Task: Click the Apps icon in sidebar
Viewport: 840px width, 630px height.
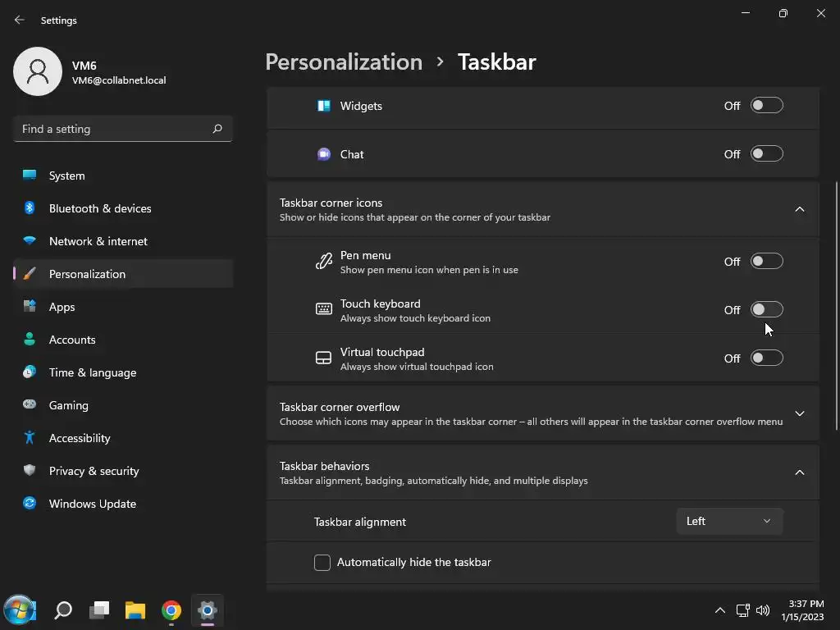Action: pos(30,307)
